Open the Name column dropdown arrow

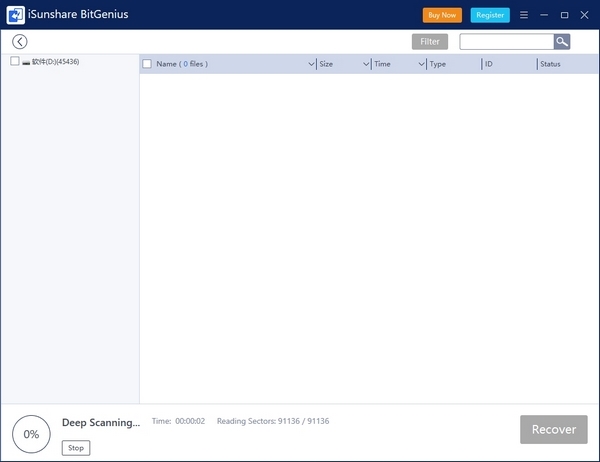[311, 64]
